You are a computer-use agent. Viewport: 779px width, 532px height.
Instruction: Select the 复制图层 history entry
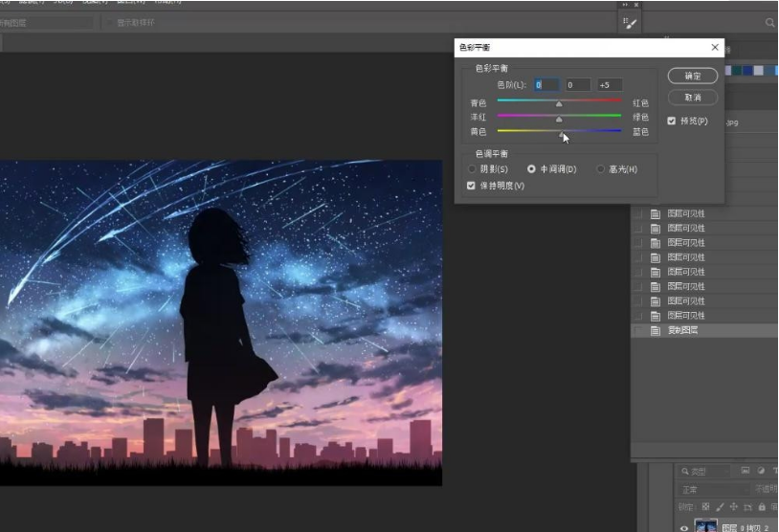pos(682,330)
